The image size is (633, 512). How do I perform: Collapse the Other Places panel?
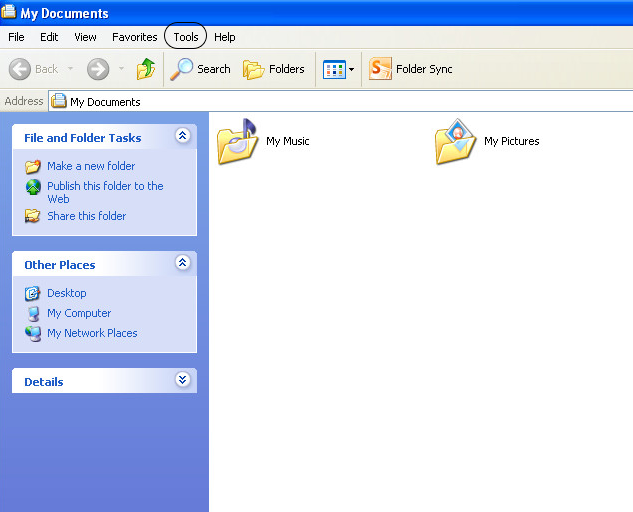(182, 264)
